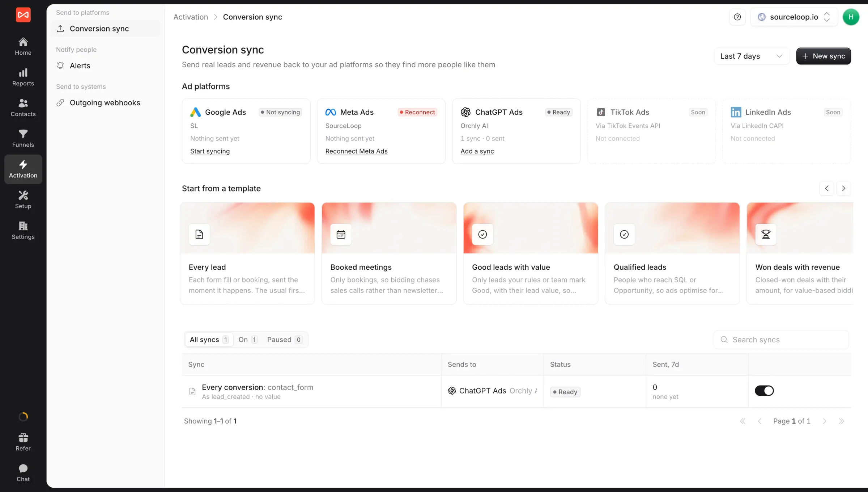868x492 pixels.
Task: Click the Not syncing badge on Google Ads
Action: point(280,112)
